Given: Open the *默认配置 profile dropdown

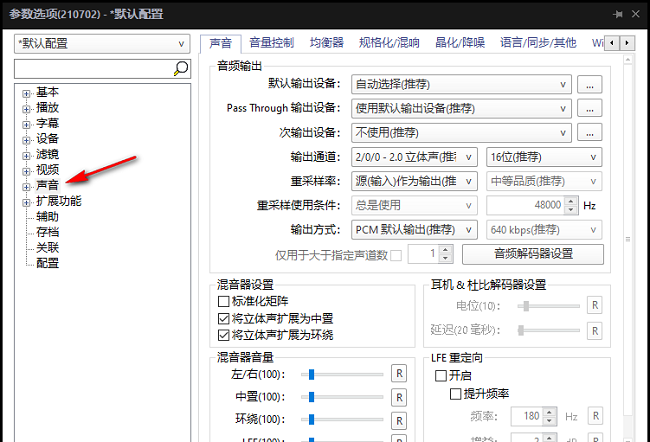Looking at the screenshot, I should pyautogui.click(x=101, y=44).
